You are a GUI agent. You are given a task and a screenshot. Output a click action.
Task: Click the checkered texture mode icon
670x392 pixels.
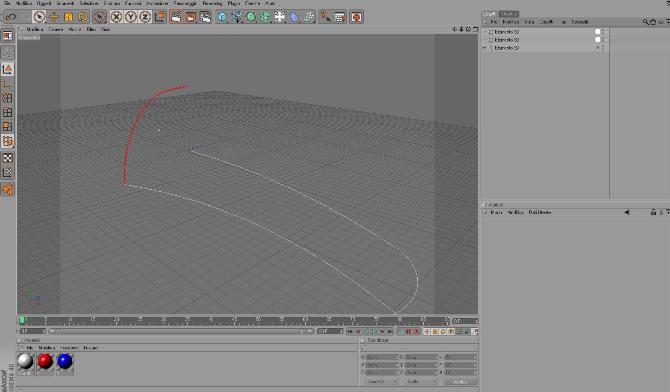pos(8,158)
